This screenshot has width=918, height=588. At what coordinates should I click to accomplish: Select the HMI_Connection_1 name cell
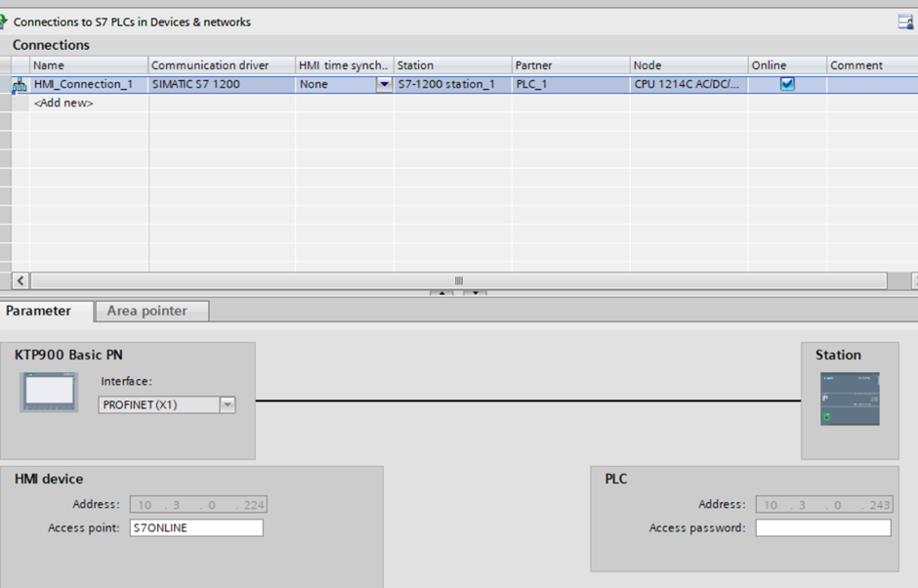[x=89, y=84]
